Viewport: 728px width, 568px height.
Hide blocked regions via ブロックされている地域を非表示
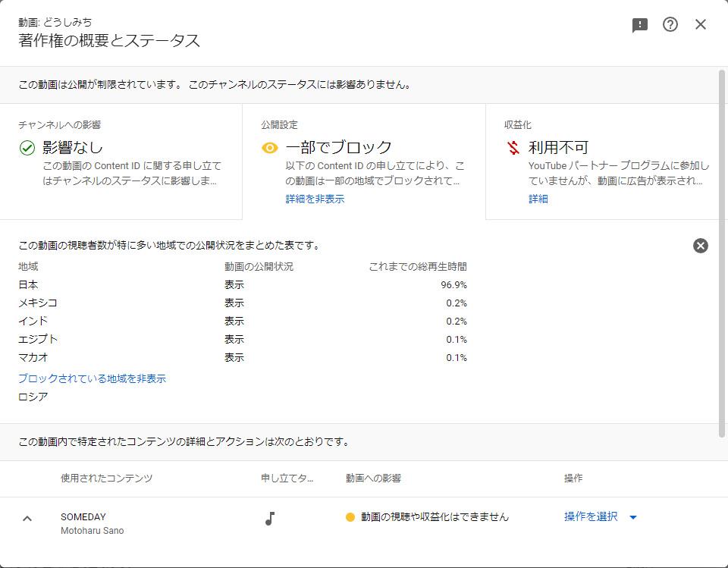click(x=92, y=378)
